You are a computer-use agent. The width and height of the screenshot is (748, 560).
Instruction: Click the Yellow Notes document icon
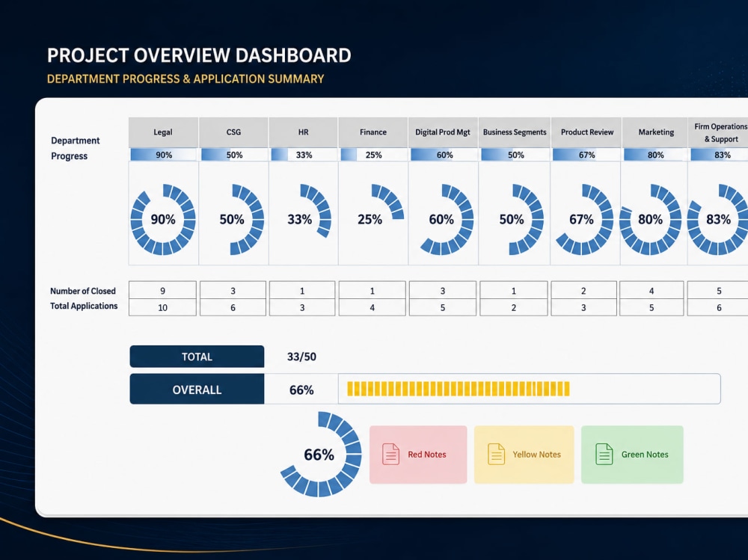[x=496, y=454]
